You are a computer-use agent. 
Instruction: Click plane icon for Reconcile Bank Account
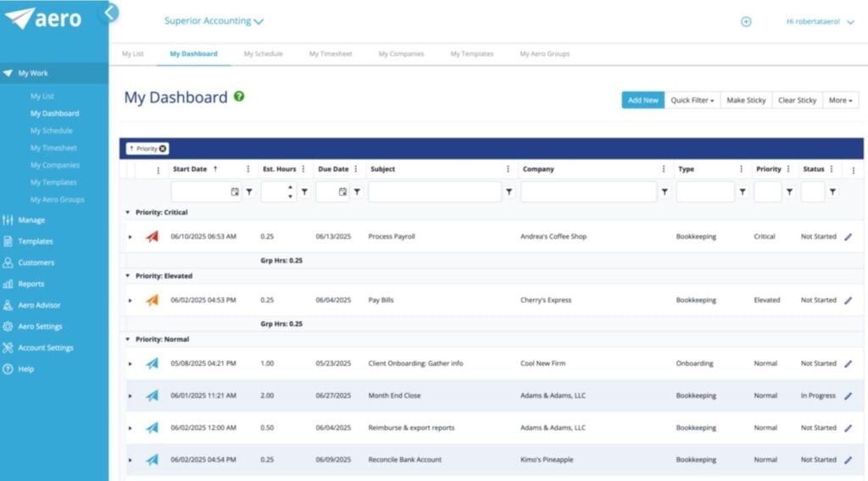point(153,460)
